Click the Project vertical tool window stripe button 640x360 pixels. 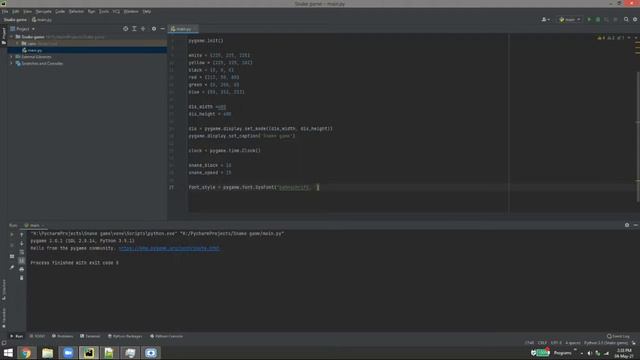(x=4, y=36)
